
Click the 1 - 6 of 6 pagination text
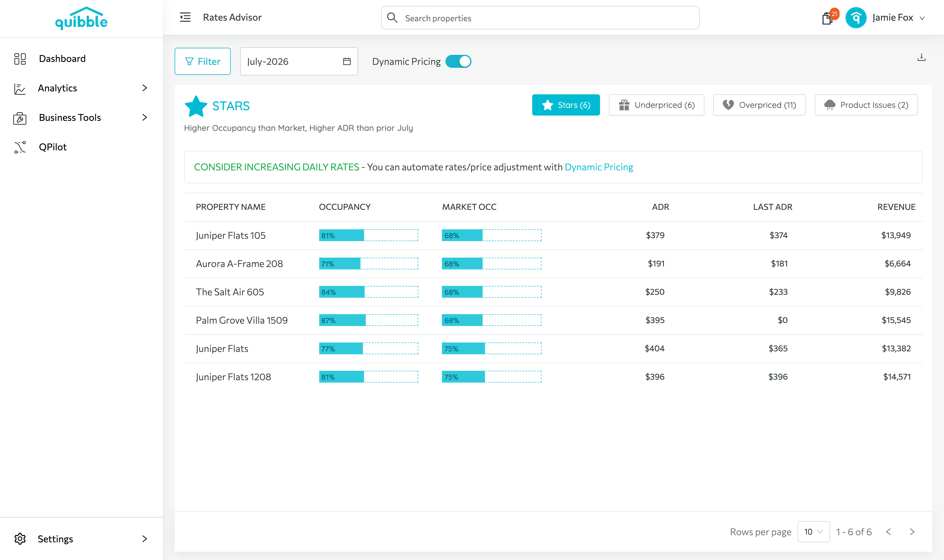pos(854,532)
